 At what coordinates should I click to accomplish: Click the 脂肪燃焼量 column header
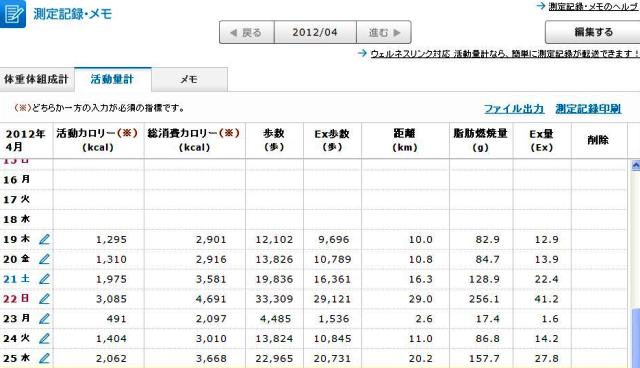481,140
